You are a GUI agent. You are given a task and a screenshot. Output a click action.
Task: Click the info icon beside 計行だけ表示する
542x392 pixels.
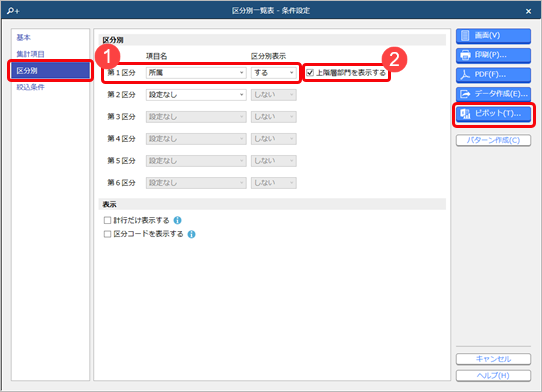[x=177, y=220]
